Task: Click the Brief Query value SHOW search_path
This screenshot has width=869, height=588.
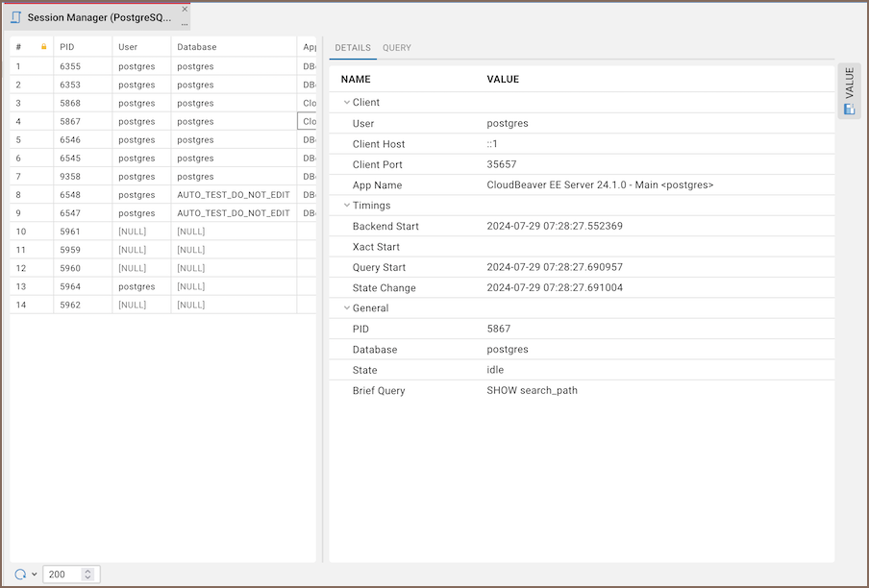Action: (532, 391)
